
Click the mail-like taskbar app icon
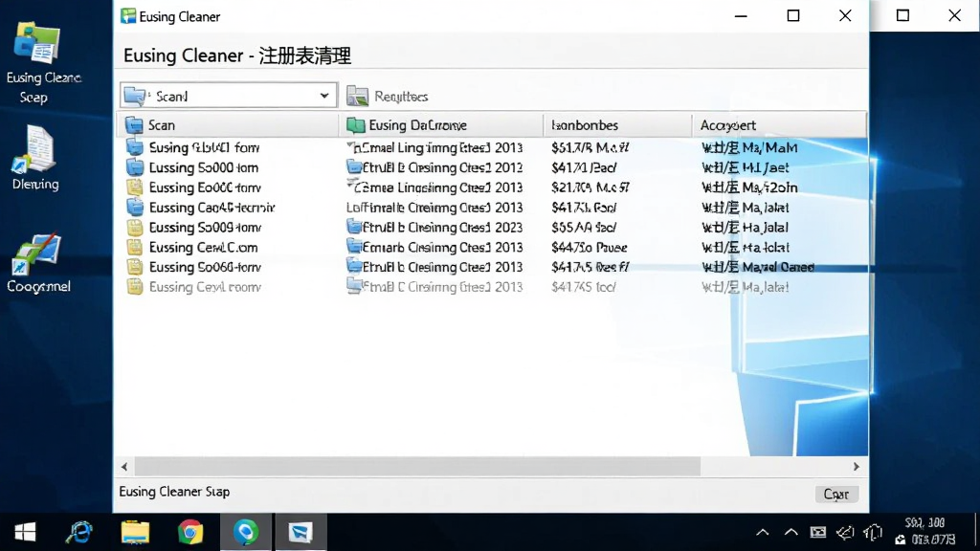click(300, 532)
